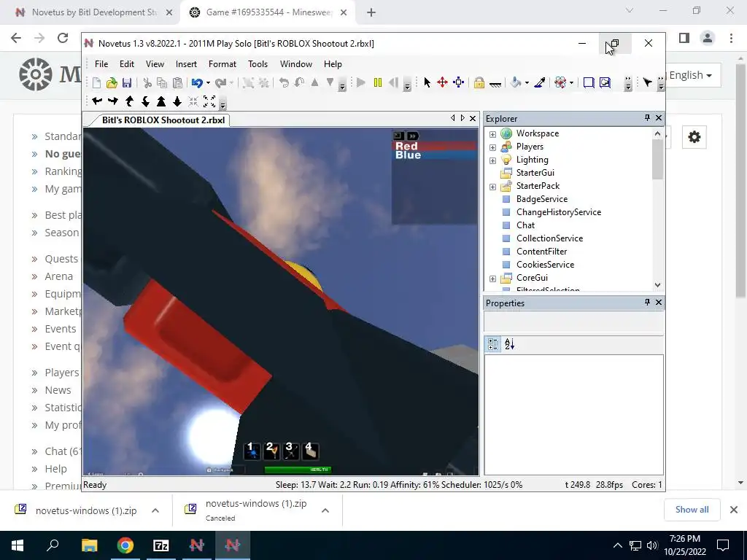Expand the Lighting node in Explorer
The height and width of the screenshot is (560, 747).
tap(492, 160)
